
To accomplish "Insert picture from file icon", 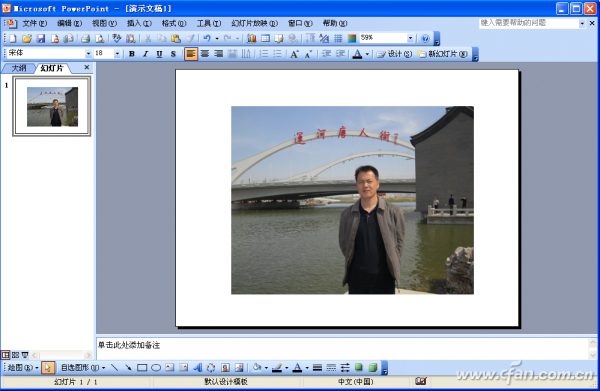I will tap(239, 368).
